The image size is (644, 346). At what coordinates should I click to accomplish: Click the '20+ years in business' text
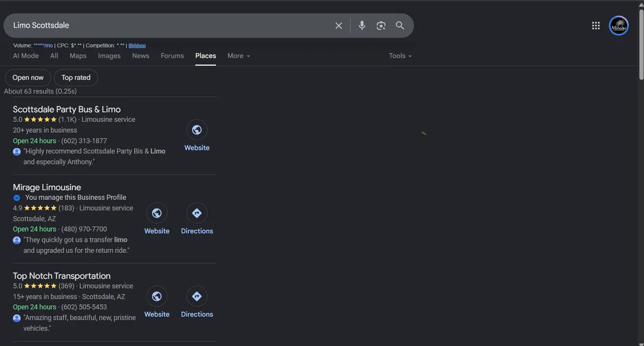click(45, 130)
